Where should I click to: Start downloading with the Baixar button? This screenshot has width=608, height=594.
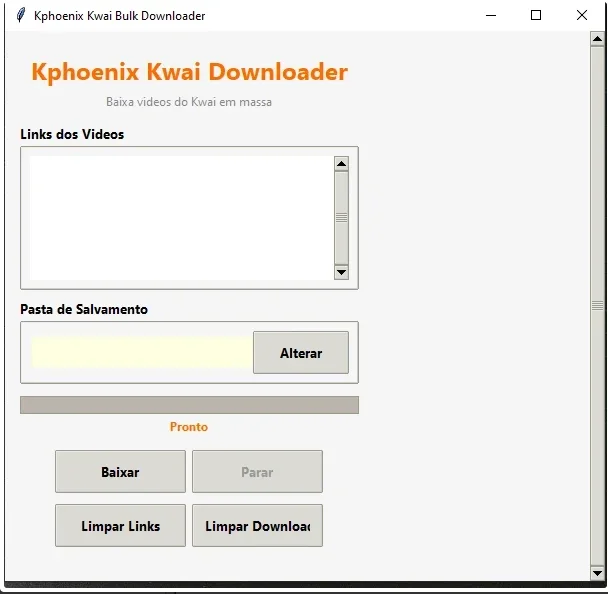[x=120, y=471]
